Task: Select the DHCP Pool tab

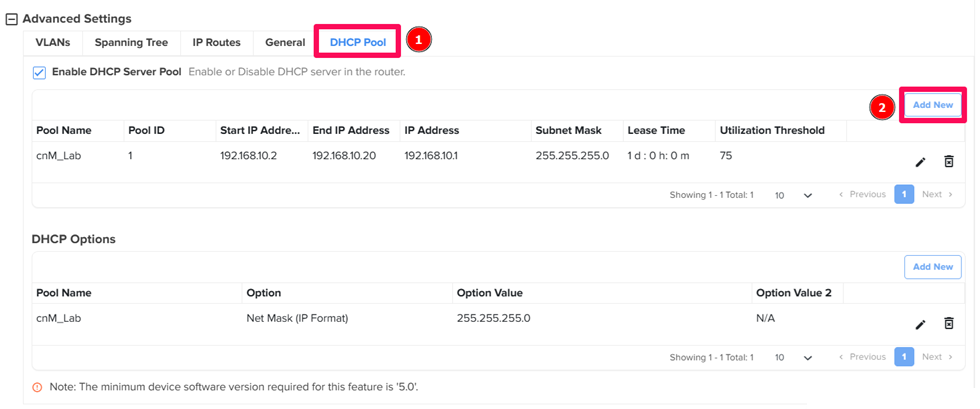Action: point(357,43)
